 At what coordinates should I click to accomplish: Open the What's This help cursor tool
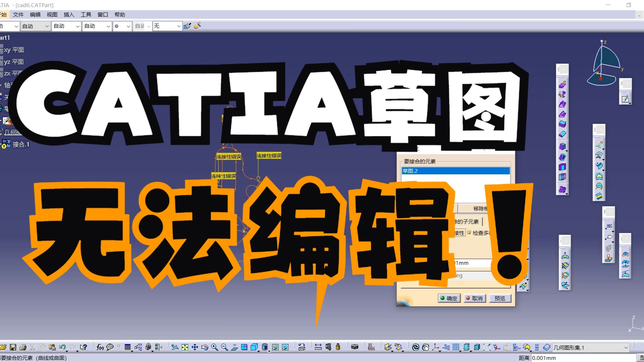coord(83,347)
